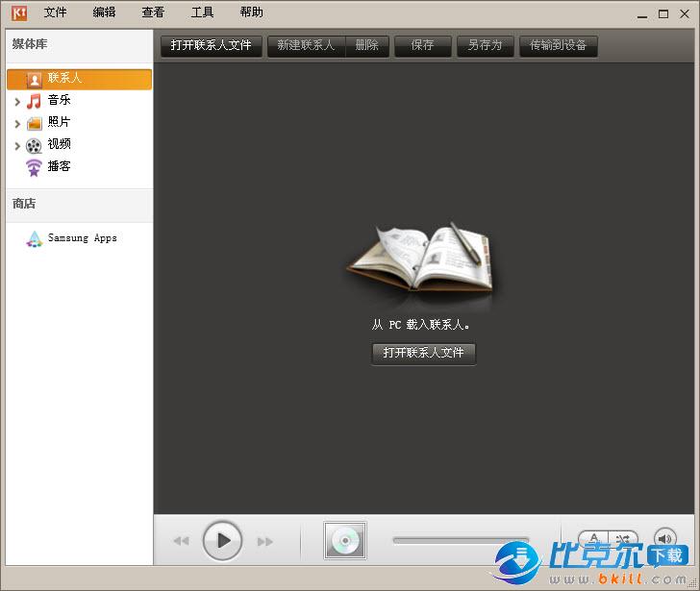The width and height of the screenshot is (700, 591).
Task: Expand the 视频 tree arrow
Action: point(17,145)
